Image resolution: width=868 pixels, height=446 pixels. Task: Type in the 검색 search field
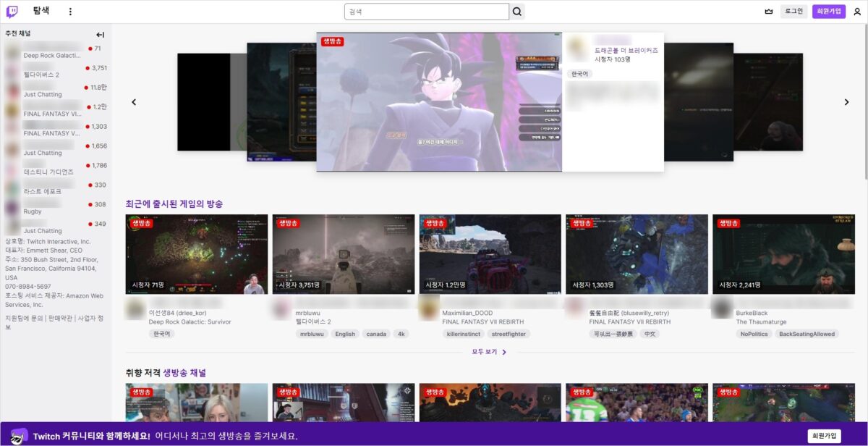pyautogui.click(x=427, y=12)
